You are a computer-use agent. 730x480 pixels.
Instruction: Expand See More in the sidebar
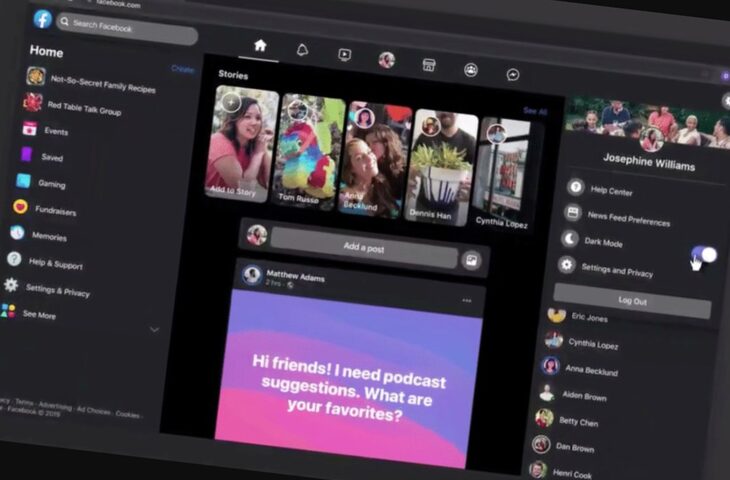[28, 313]
